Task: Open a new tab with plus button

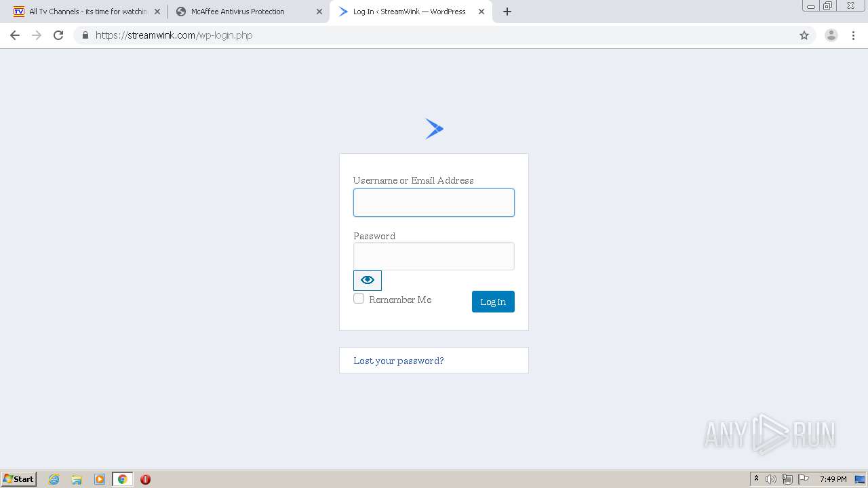Action: (507, 12)
